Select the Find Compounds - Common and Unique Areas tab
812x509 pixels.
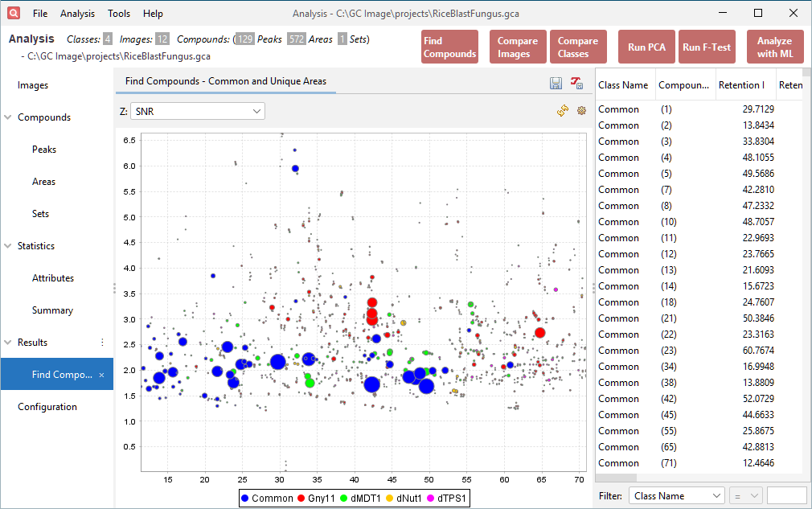pyautogui.click(x=224, y=80)
